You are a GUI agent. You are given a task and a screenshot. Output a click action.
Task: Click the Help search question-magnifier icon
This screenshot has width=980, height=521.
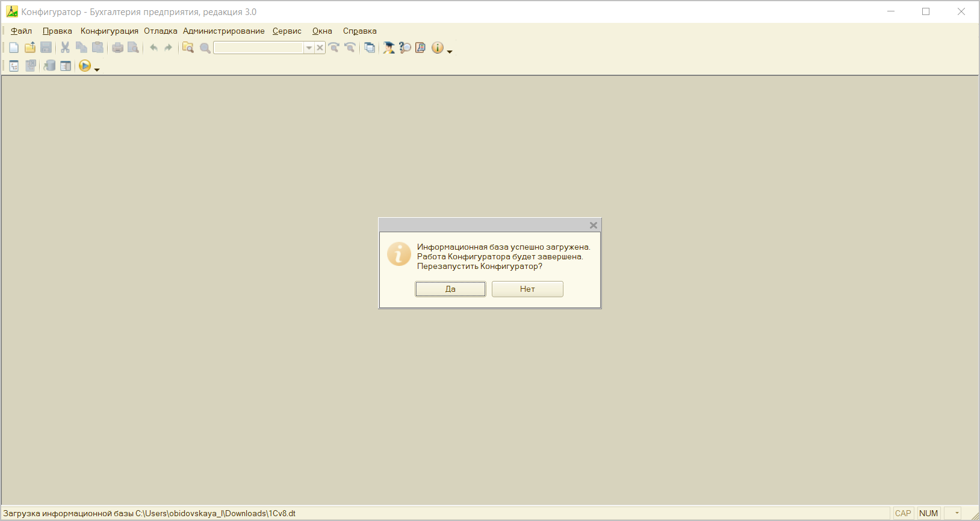pyautogui.click(x=405, y=48)
